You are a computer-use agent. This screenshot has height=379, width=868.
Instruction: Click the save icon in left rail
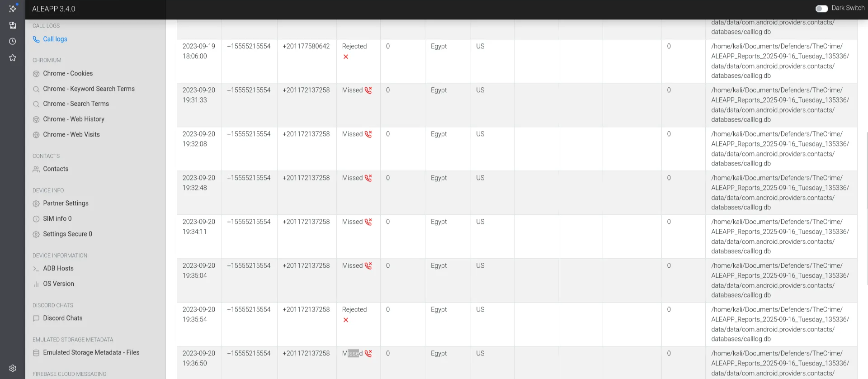(x=13, y=25)
